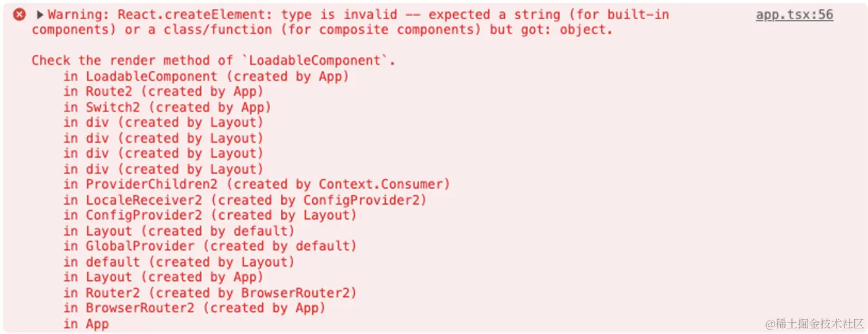Click the 'in LoadableComponent (created by App)' line

pyautogui.click(x=206, y=77)
